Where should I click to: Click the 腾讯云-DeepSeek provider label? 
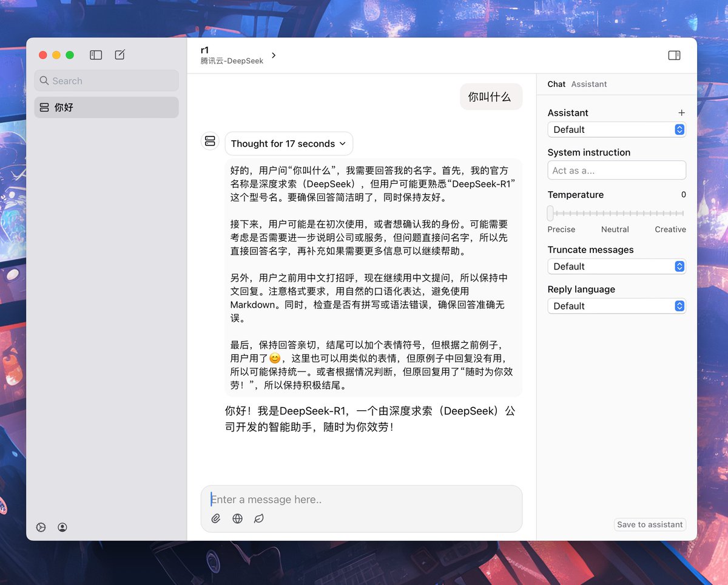click(x=232, y=61)
